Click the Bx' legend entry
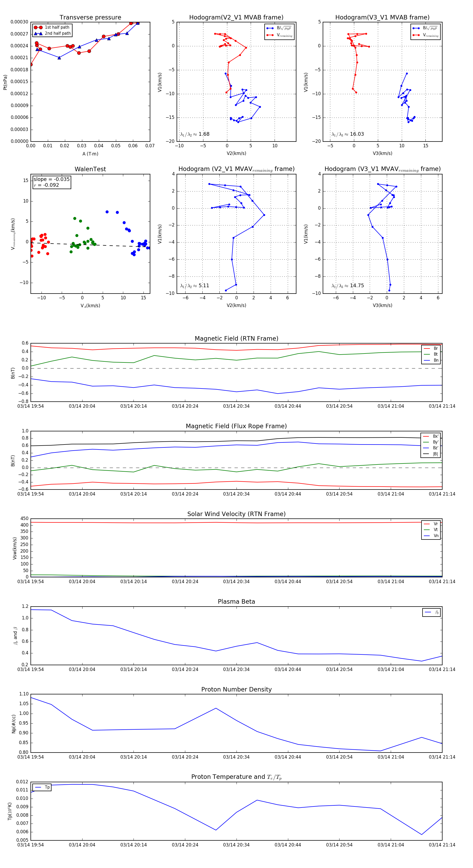 431,436
